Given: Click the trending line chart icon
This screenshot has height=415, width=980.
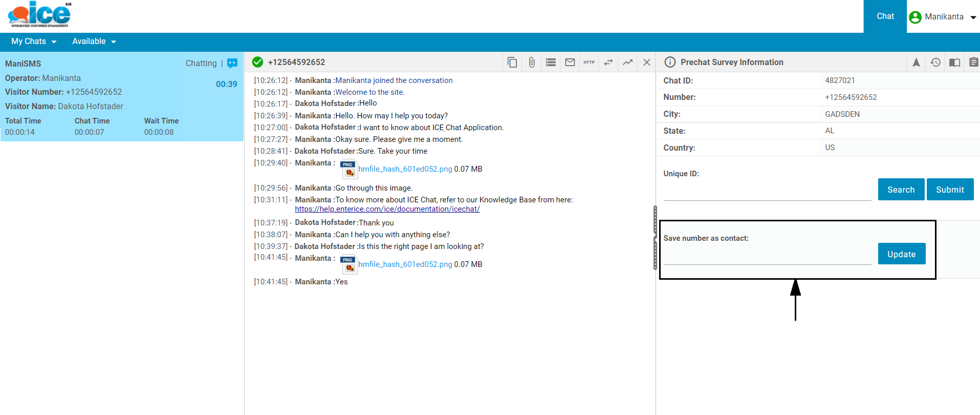Looking at the screenshot, I should (627, 63).
